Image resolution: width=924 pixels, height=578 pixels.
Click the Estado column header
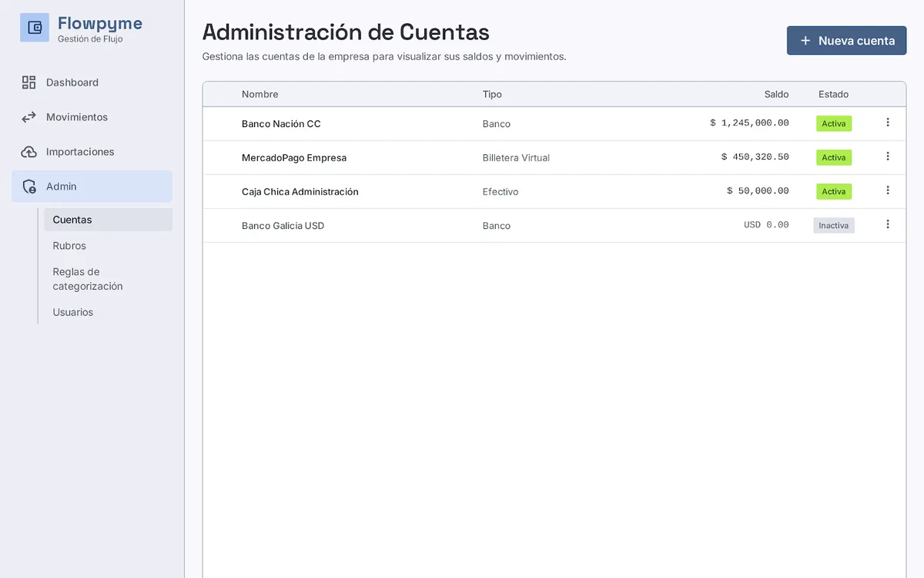click(x=833, y=94)
